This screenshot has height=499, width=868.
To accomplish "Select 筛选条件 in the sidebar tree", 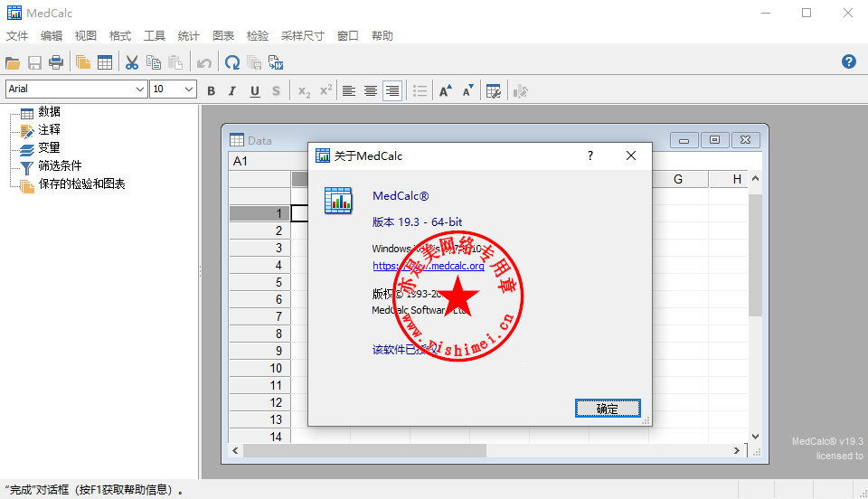I will tap(60, 165).
